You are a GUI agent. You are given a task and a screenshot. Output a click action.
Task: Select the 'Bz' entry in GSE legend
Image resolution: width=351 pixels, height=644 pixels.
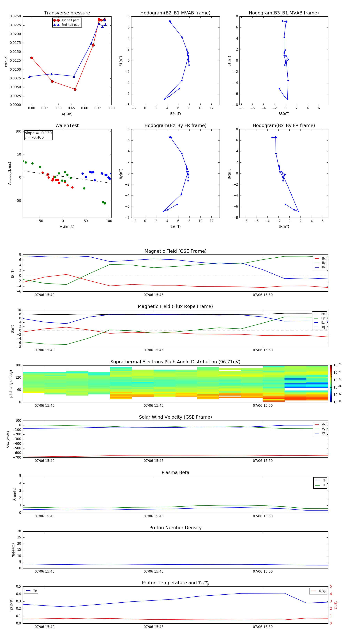click(320, 267)
